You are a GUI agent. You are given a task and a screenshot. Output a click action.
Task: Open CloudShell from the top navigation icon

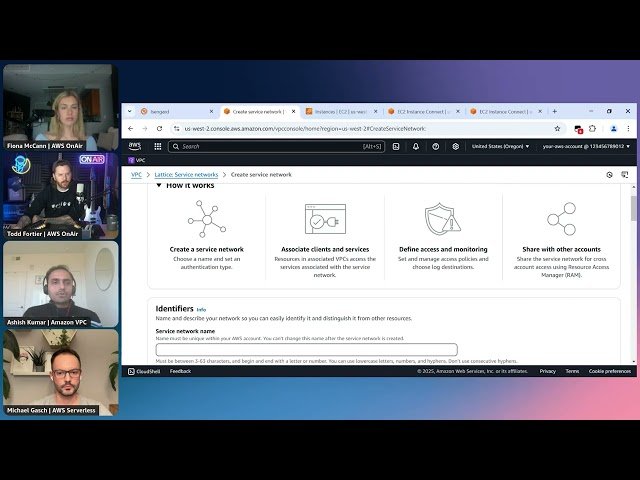coord(396,146)
